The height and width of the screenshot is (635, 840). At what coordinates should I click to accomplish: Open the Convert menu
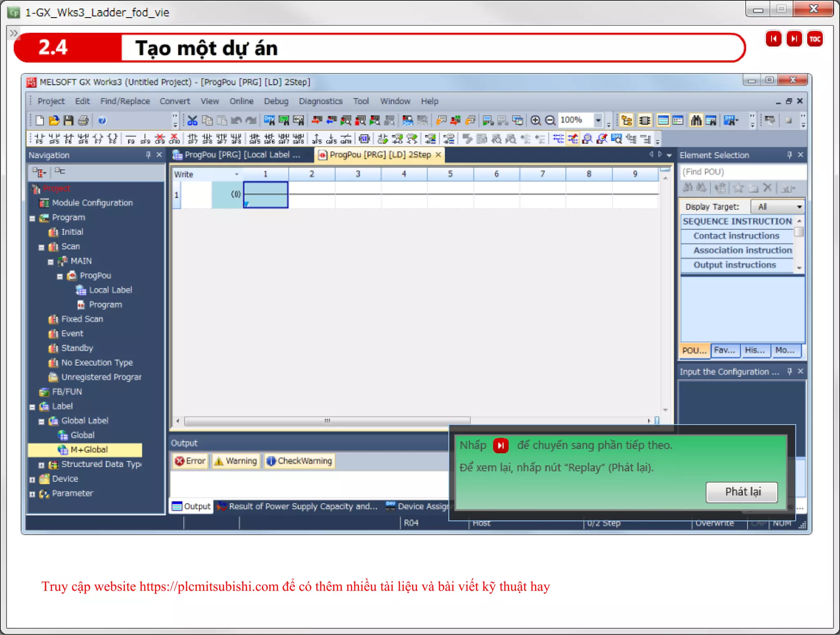pos(175,101)
